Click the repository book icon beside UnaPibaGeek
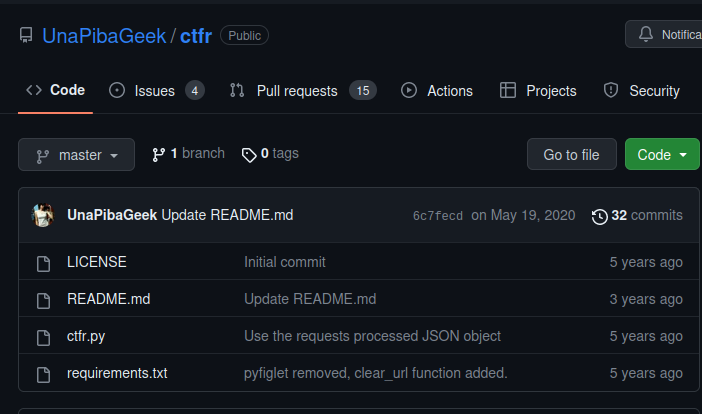 pyautogui.click(x=26, y=35)
